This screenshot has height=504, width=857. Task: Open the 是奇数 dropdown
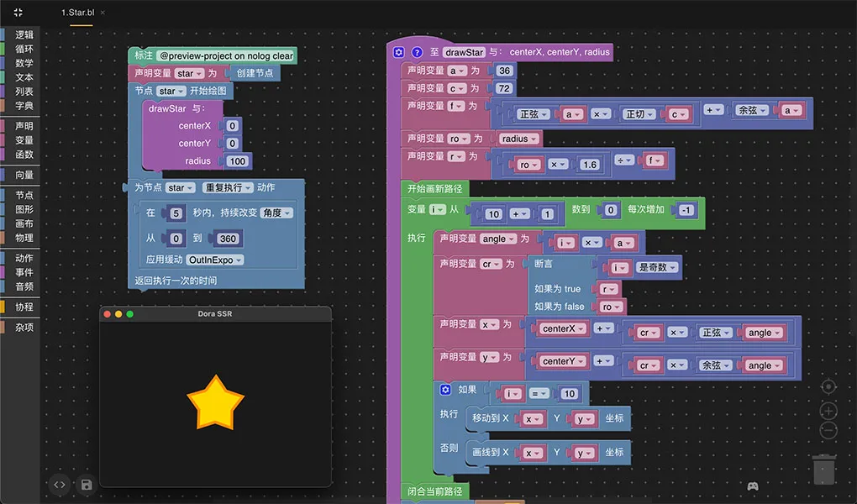[x=658, y=267]
